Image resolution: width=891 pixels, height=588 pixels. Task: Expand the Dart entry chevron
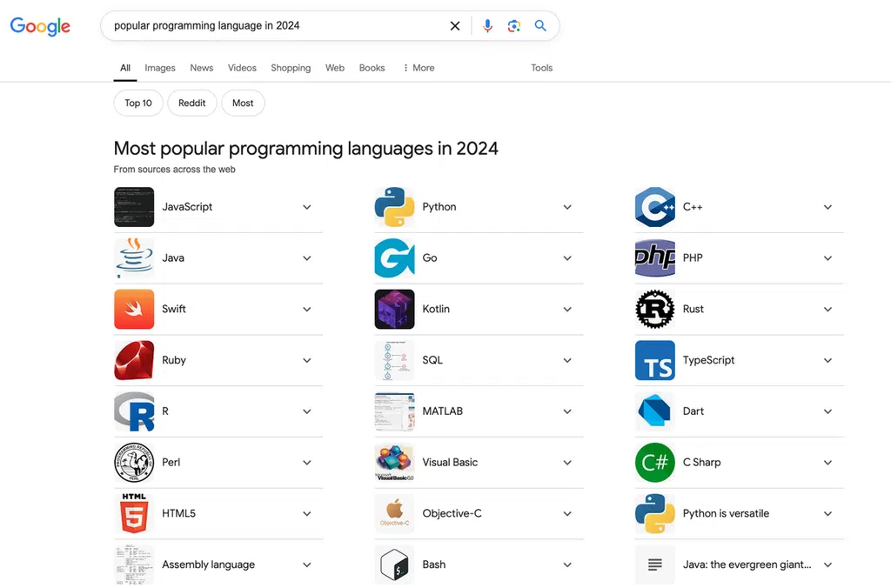pyautogui.click(x=828, y=412)
